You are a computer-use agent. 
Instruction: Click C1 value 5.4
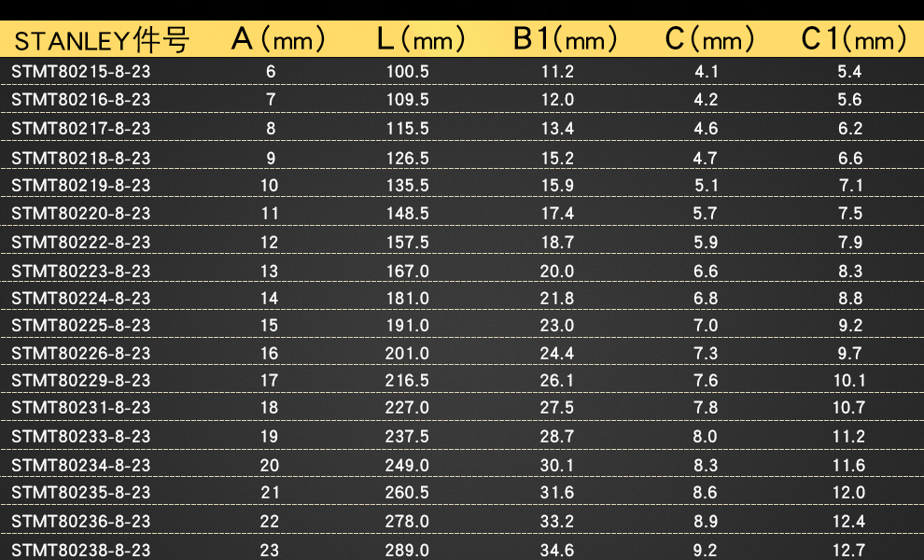pyautogui.click(x=849, y=71)
